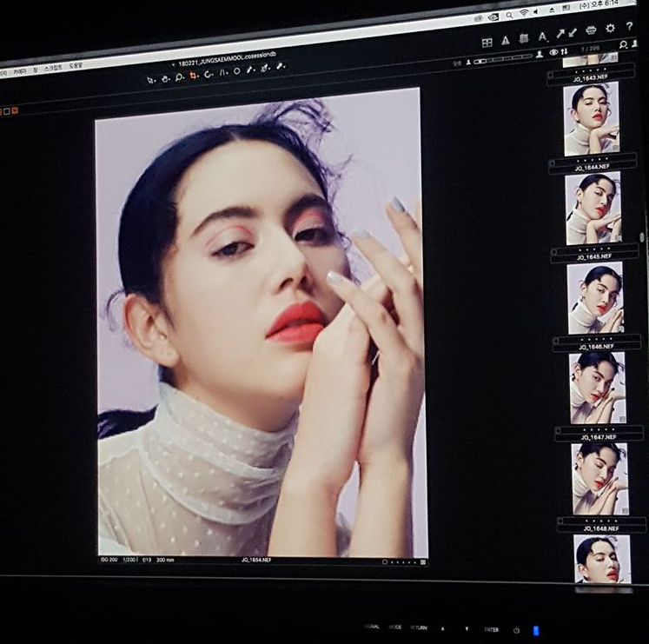The height and width of the screenshot is (644, 649).
Task: Click the viewer star rating dots
Action: 403,562
